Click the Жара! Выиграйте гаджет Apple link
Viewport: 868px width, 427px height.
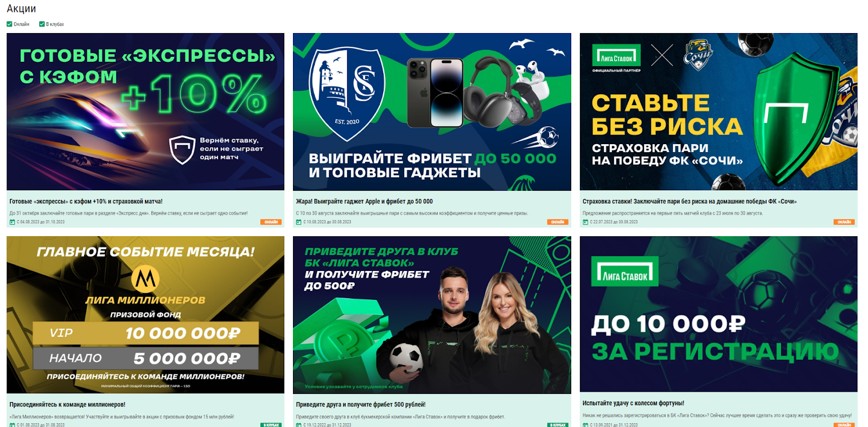point(364,201)
